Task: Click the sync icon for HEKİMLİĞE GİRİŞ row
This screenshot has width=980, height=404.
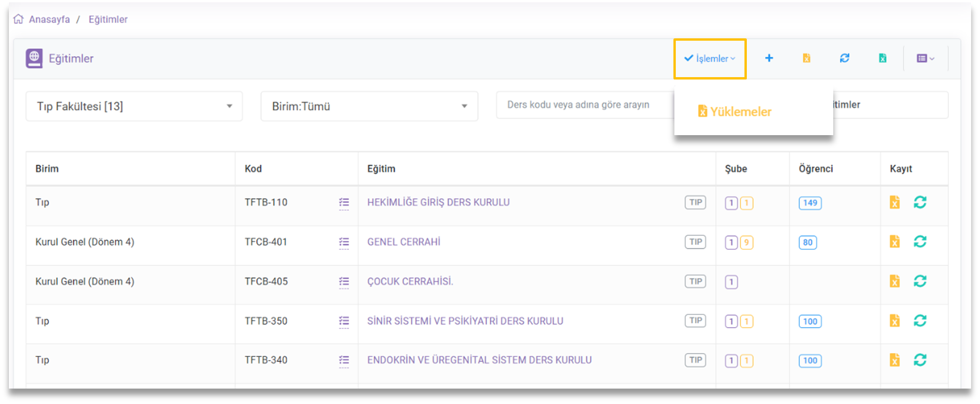Action: tap(920, 202)
